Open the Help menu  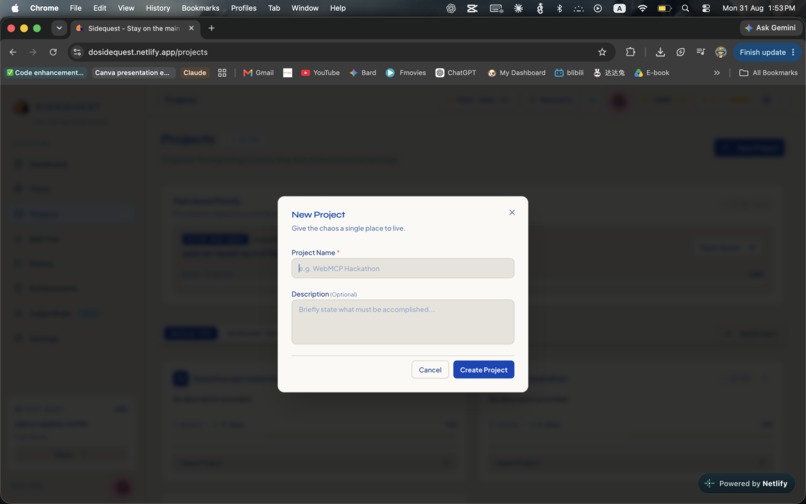pos(338,8)
